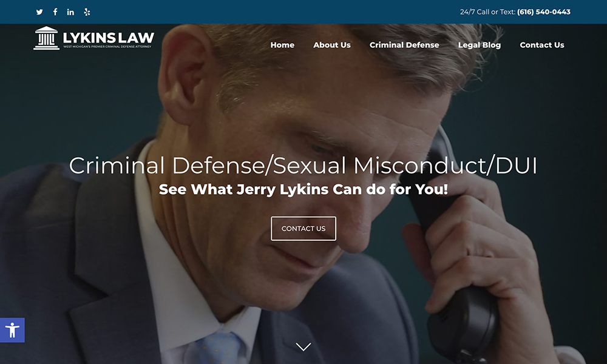Open the Twitter profile icon
The image size is (607, 364).
coord(39,12)
